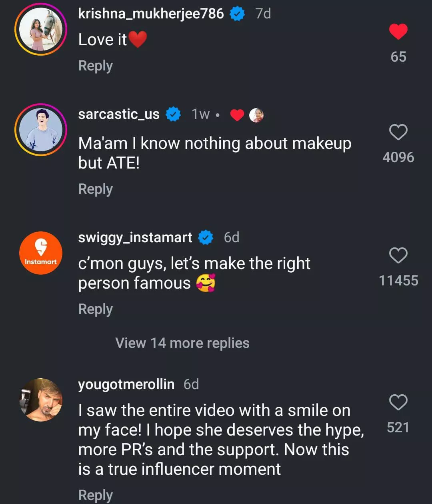The image size is (432, 504).
Task: Like sarcastic_us's comment with heart icon
Action: [x=398, y=133]
